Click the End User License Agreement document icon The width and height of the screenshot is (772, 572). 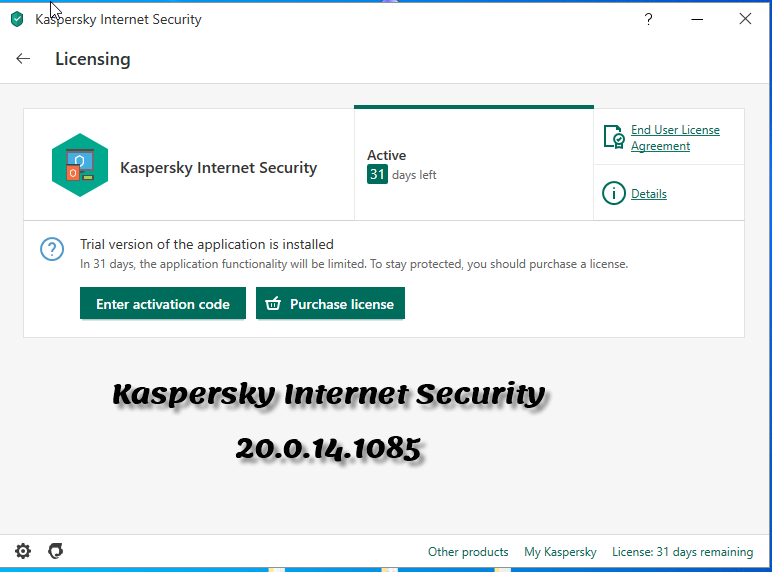614,137
